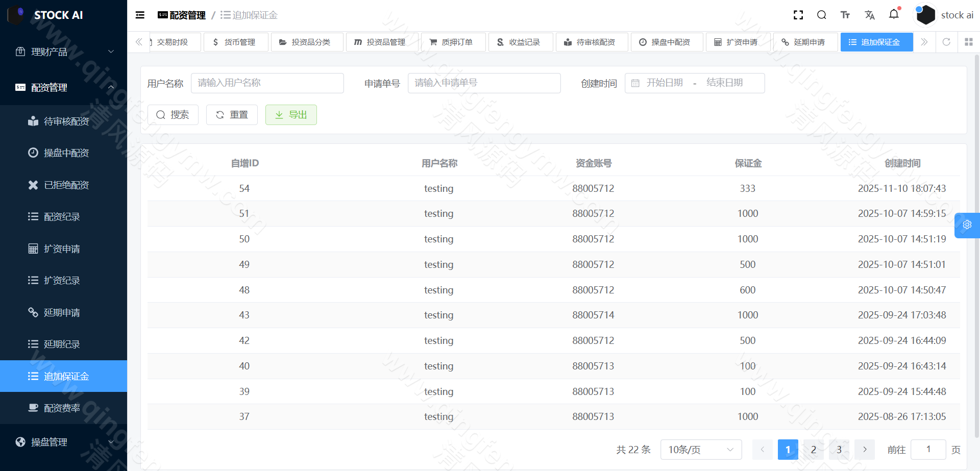This screenshot has width=980, height=471.
Task: Open the language switcher icon
Action: click(x=870, y=15)
